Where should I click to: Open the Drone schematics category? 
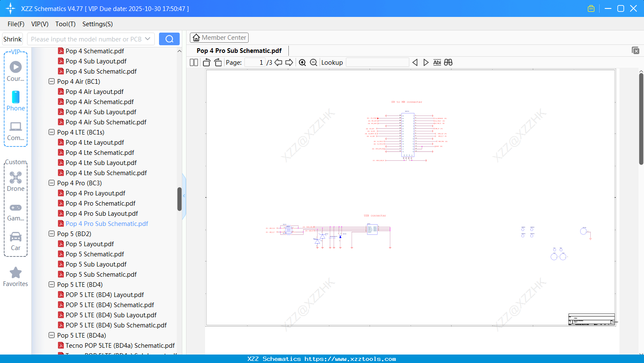click(x=15, y=178)
